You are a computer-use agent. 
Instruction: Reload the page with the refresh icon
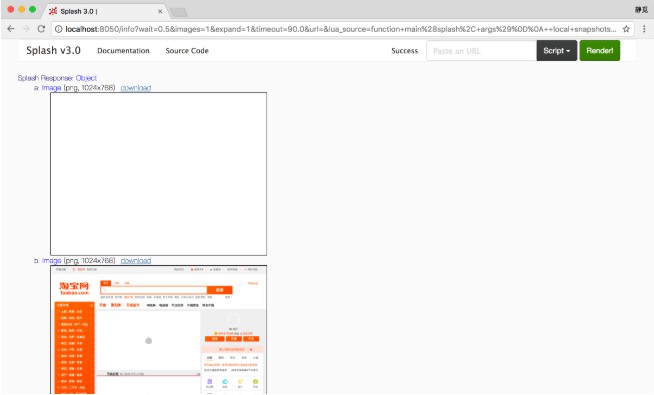(41, 29)
